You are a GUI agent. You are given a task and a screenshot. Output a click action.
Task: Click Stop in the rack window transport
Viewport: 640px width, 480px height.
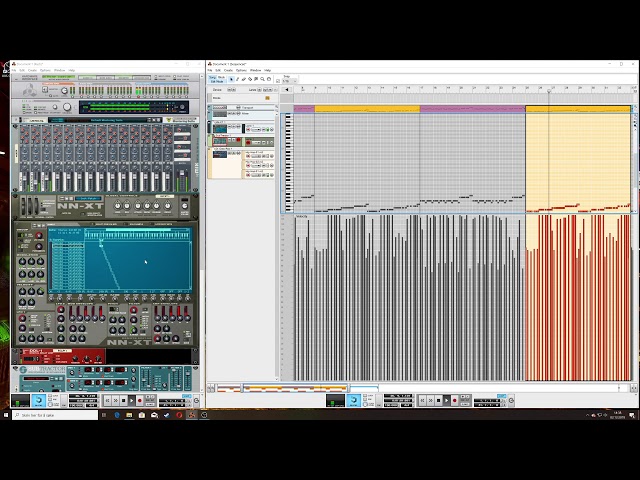tap(123, 401)
